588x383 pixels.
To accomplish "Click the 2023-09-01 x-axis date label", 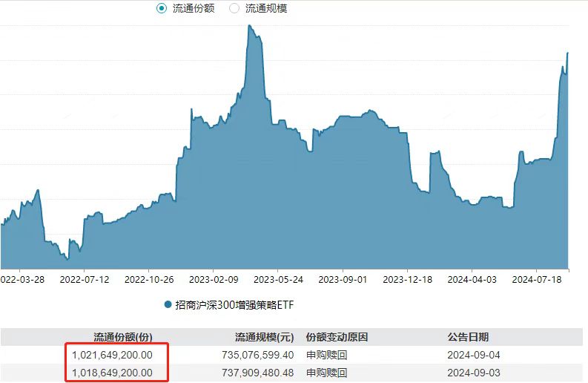I will click(x=343, y=280).
